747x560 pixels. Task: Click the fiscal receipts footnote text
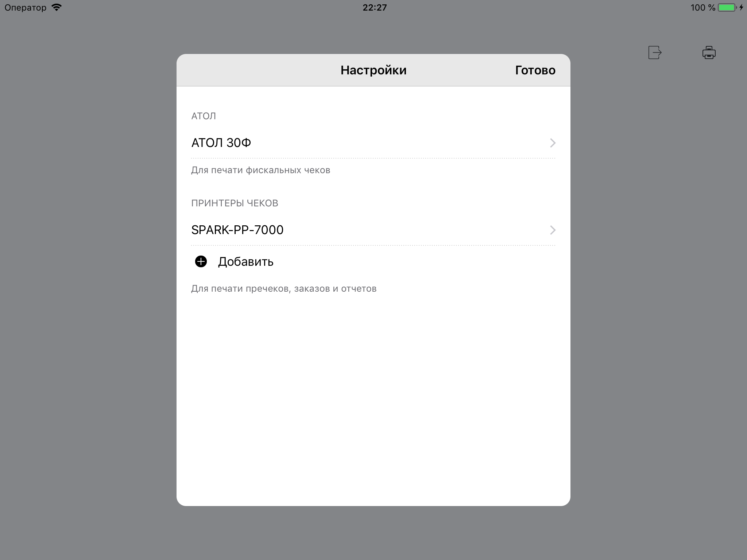tap(260, 170)
